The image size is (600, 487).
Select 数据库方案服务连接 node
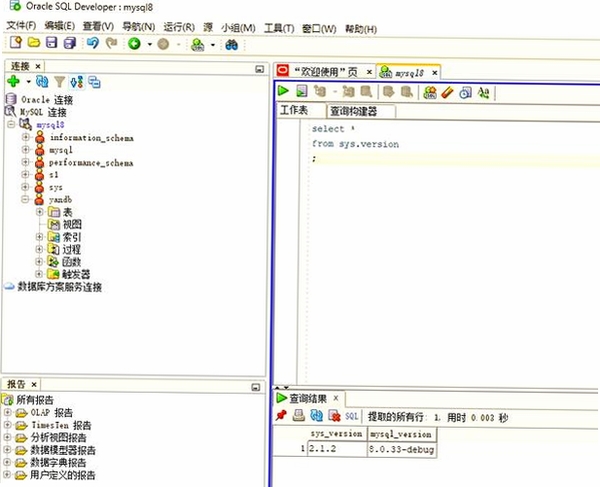(60, 287)
